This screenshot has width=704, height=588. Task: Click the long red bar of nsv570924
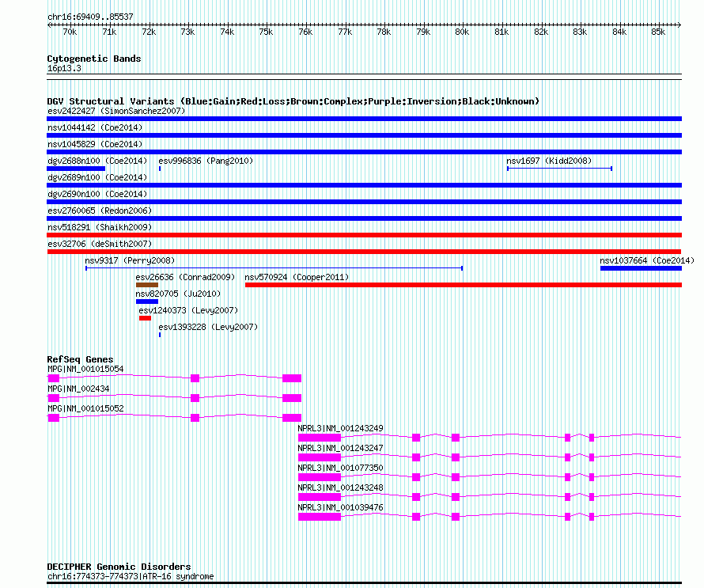(464, 285)
